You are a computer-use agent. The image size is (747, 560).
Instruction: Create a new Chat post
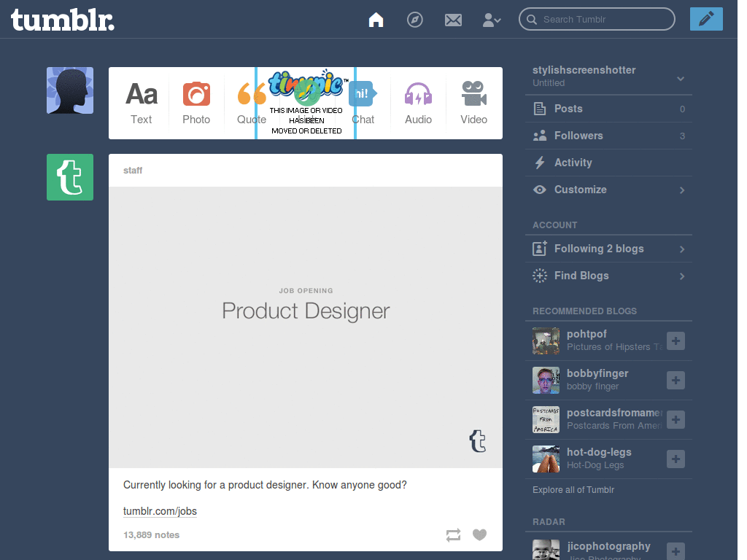[363, 103]
